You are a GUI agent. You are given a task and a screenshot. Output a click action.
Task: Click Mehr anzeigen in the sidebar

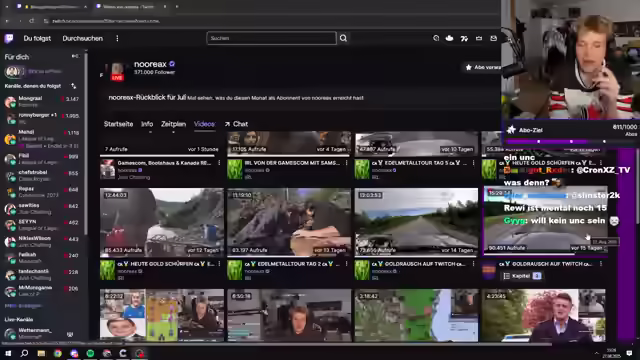[23, 306]
